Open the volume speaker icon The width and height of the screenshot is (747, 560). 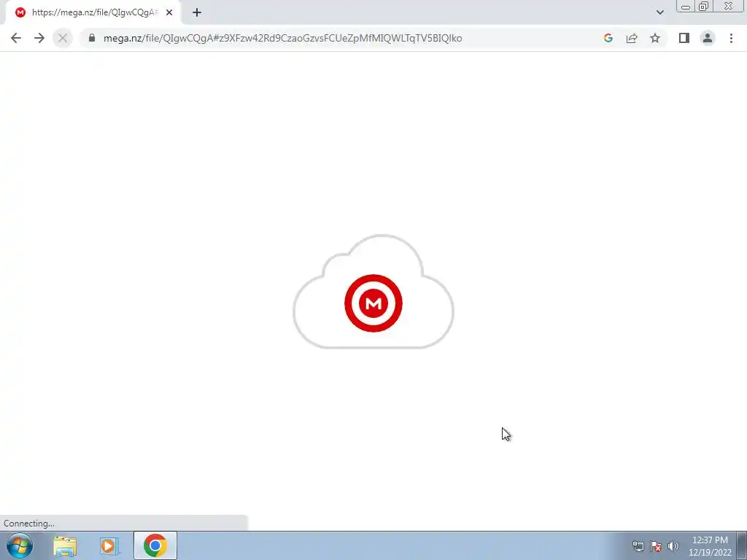click(673, 546)
